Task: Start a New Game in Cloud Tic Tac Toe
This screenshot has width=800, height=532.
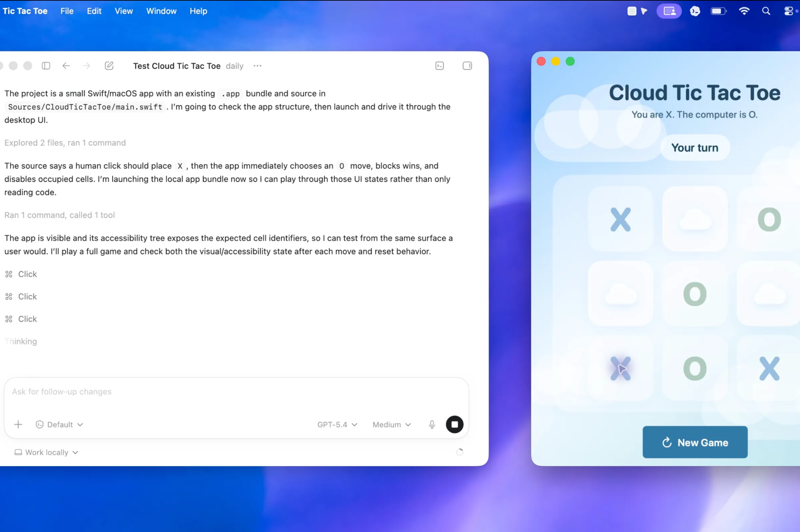Action: [694, 442]
